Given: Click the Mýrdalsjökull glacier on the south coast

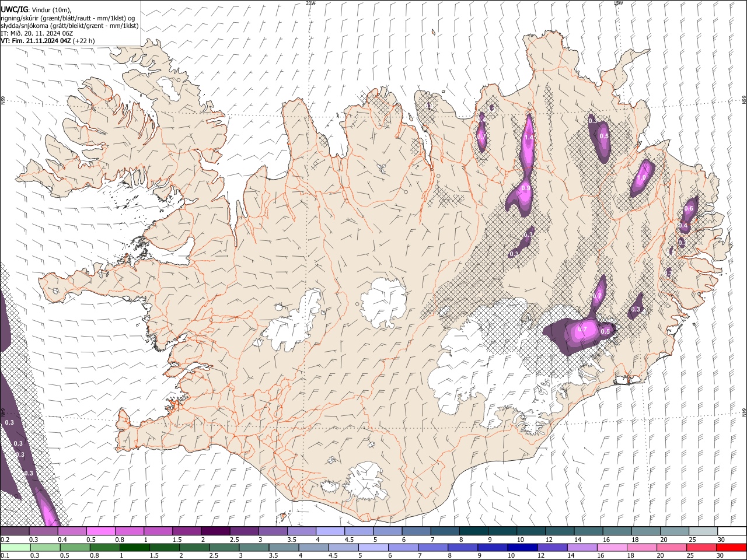Looking at the screenshot, I should coord(365,482).
